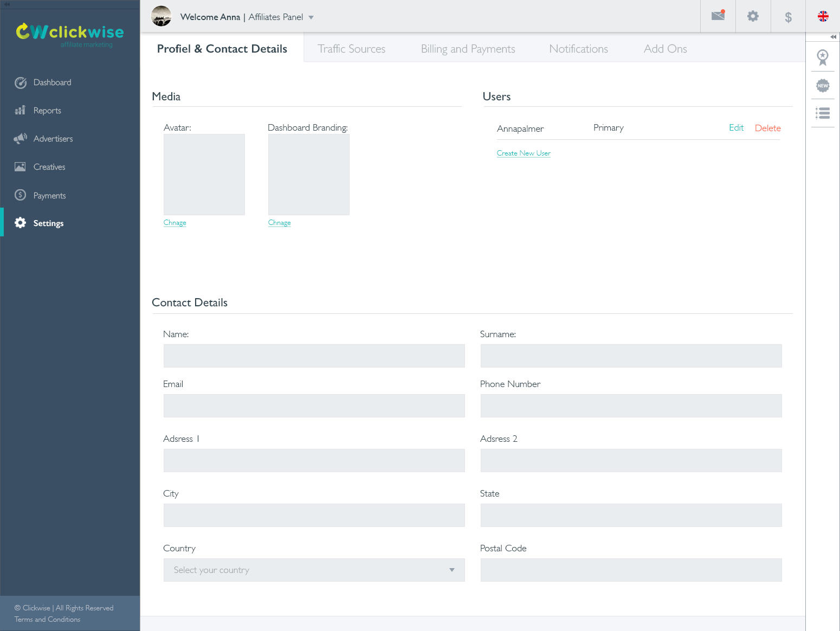The width and height of the screenshot is (840, 631).
Task: Expand the Affiliates Panel dropdown
Action: [x=311, y=17]
